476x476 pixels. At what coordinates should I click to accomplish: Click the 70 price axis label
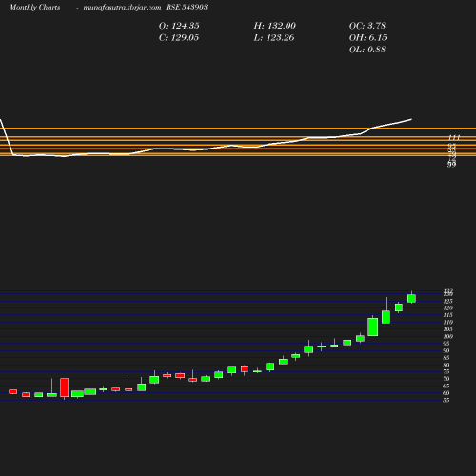coord(446,379)
